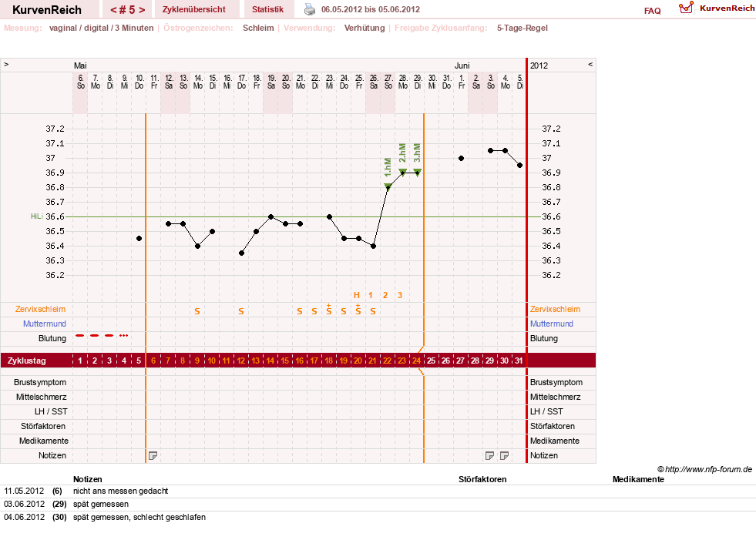Click the note row 'spät gemessen, schlecht geschlafen'

(139, 517)
